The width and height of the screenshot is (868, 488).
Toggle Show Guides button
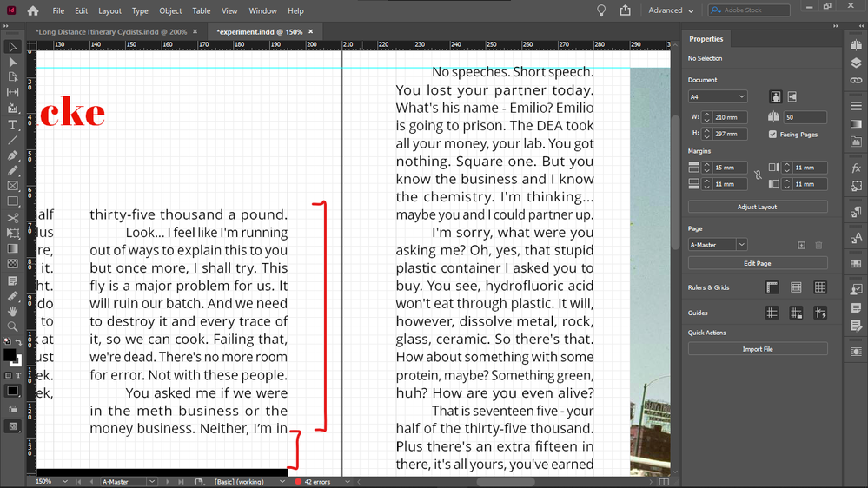[x=772, y=313]
